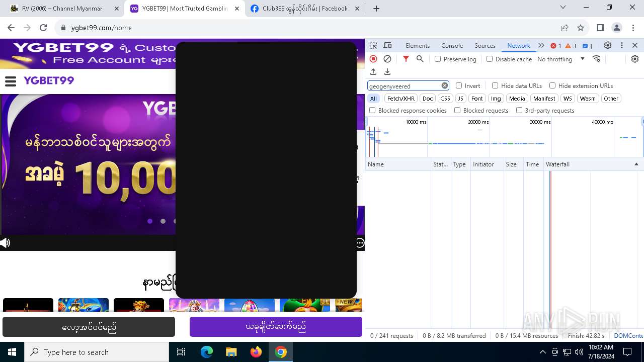Expand more DevTools tabs chevron
This screenshot has width=644, height=362.
541,45
